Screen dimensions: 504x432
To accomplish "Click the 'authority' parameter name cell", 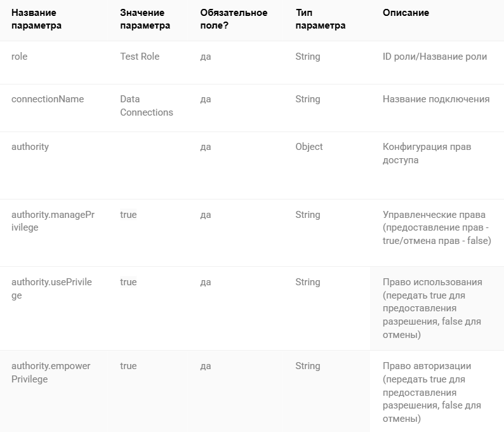I will click(30, 147).
